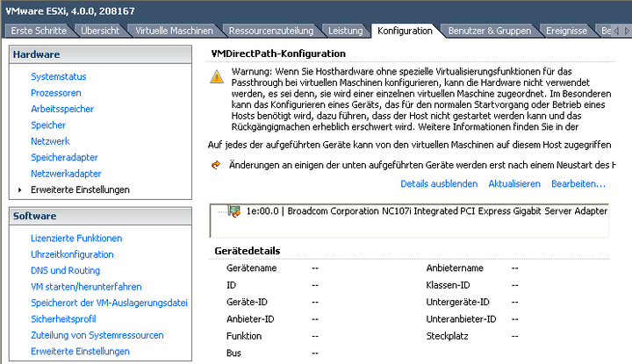Click the Unteranbieter-ID label
The width and height of the screenshot is (632, 364).
tap(461, 319)
